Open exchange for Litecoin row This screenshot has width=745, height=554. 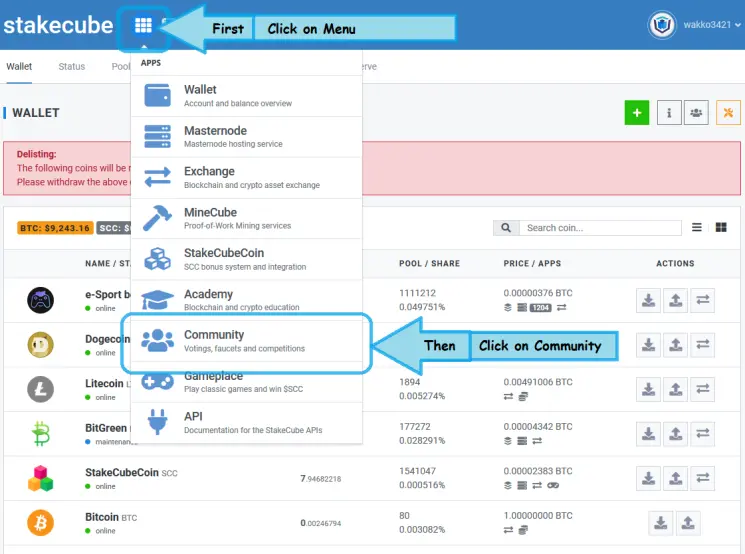coord(703,390)
